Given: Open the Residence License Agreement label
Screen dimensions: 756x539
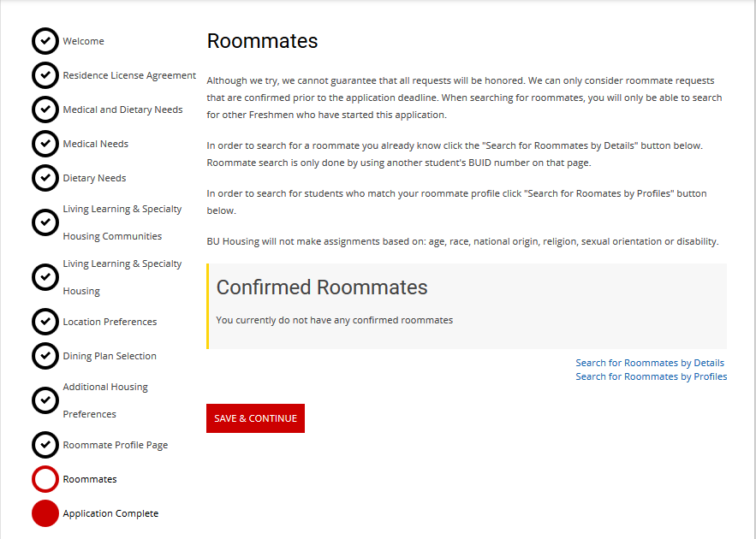Looking at the screenshot, I should coord(129,75).
